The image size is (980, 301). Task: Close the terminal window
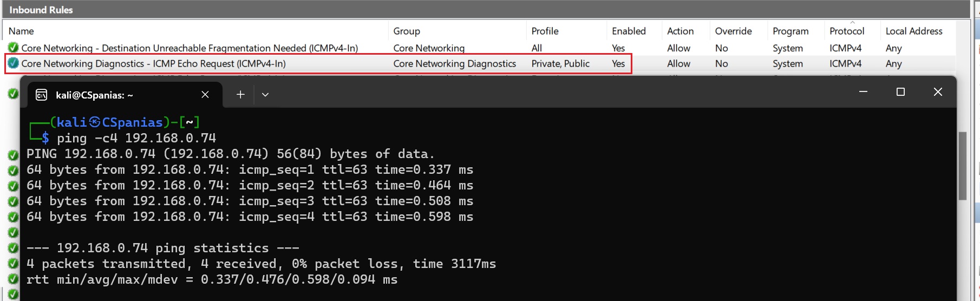pos(938,92)
